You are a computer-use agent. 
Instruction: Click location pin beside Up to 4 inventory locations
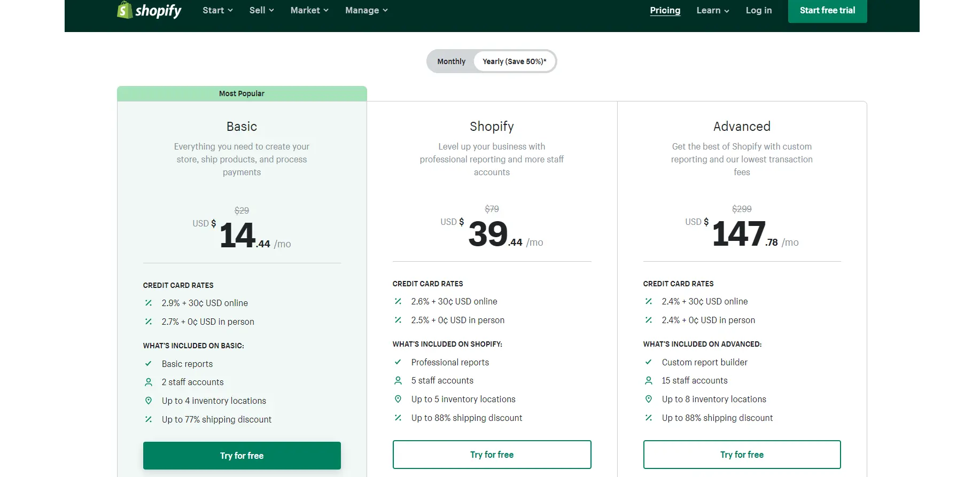[149, 401]
